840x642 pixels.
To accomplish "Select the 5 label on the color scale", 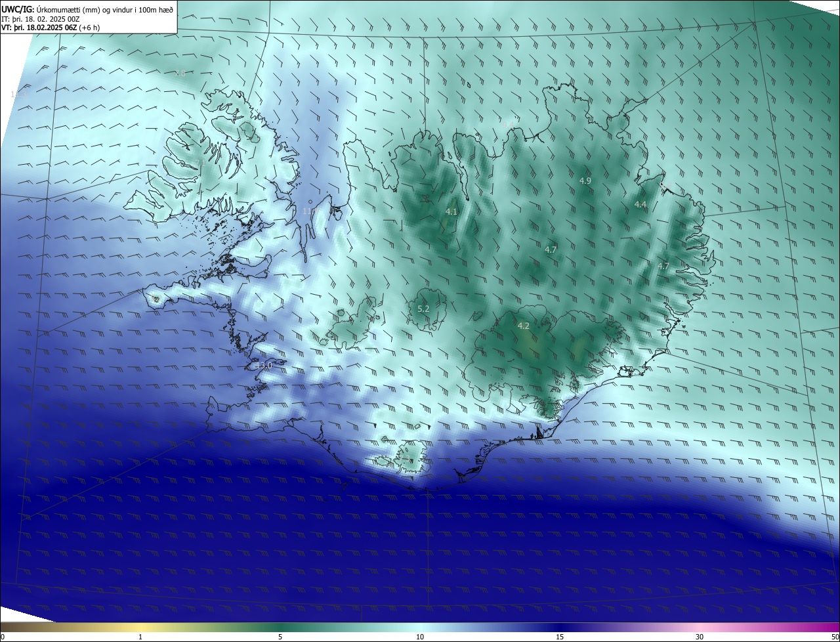I will [x=280, y=637].
